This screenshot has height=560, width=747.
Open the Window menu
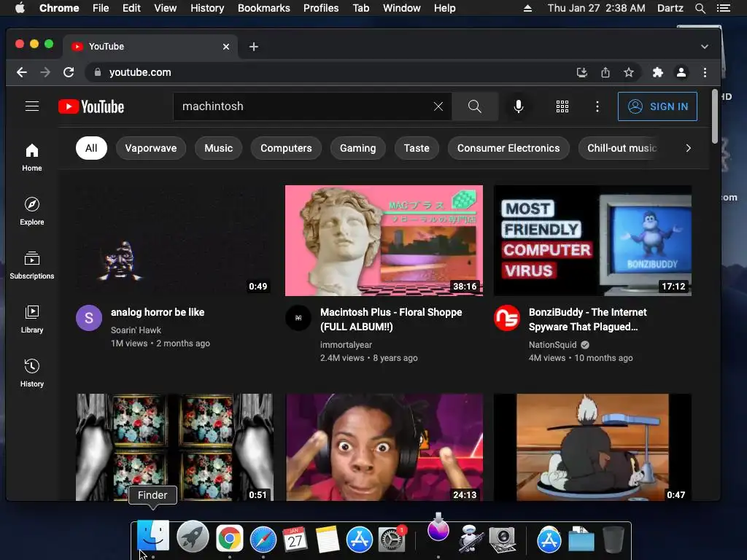coord(402,8)
